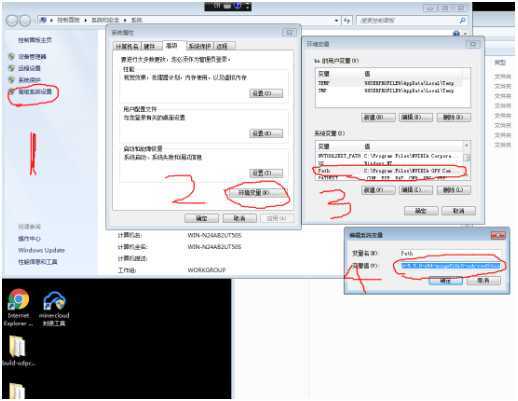Click the partially visible folder under build-sdpc

17,391
